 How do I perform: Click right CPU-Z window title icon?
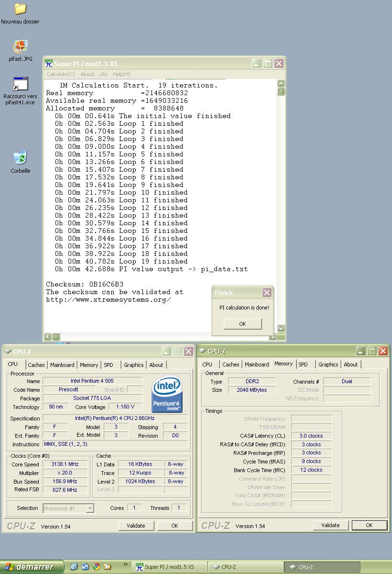pyautogui.click(x=202, y=351)
